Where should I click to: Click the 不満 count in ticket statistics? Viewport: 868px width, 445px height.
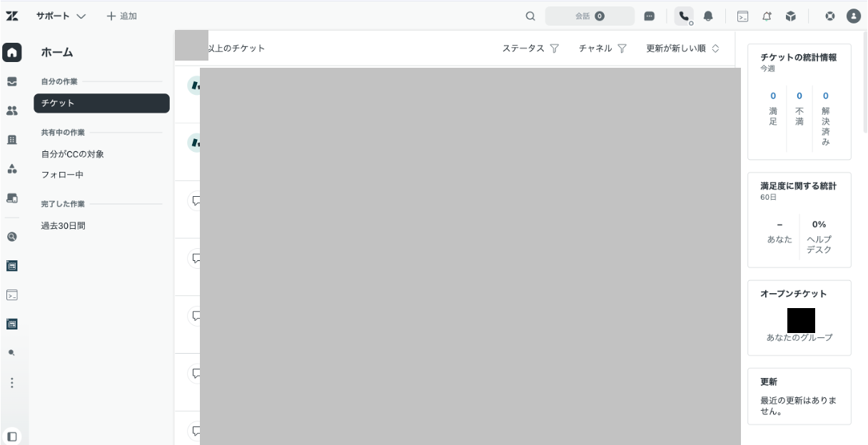[x=799, y=96]
